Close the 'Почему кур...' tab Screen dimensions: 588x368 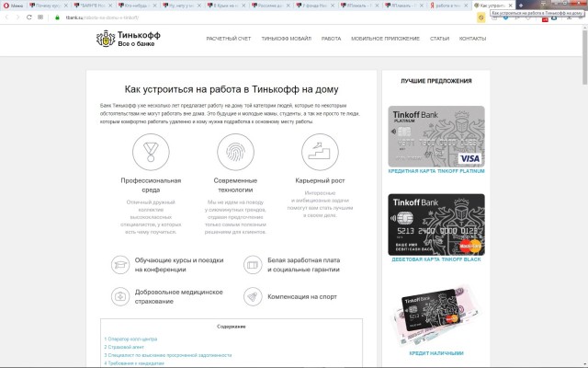(x=66, y=6)
